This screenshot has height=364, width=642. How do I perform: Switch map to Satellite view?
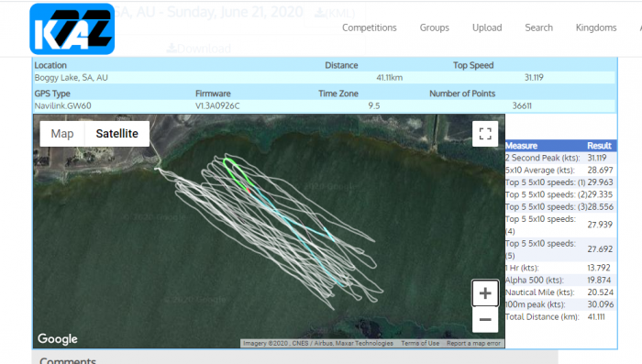pos(117,134)
